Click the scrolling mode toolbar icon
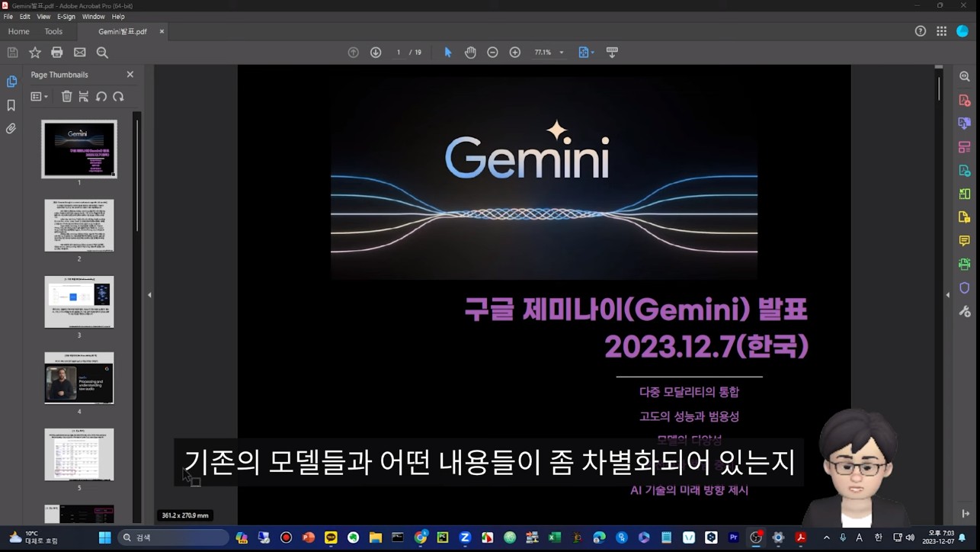Viewport: 980px width, 552px height. tap(612, 53)
